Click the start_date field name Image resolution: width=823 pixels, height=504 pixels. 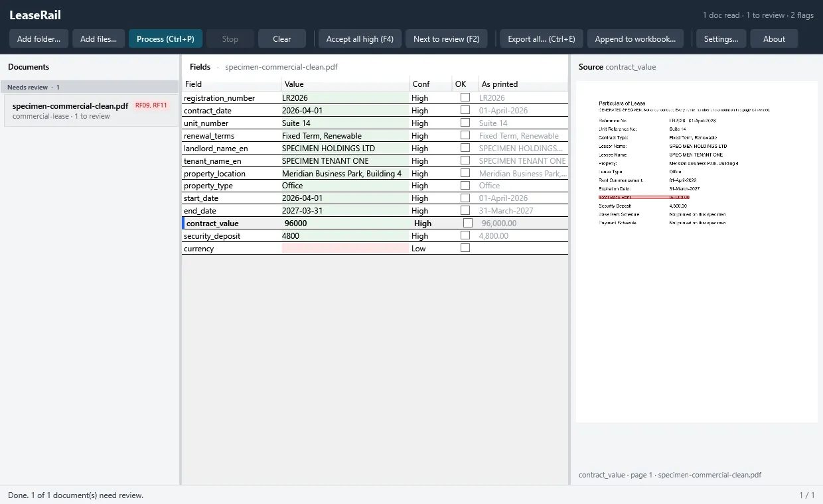coord(201,198)
